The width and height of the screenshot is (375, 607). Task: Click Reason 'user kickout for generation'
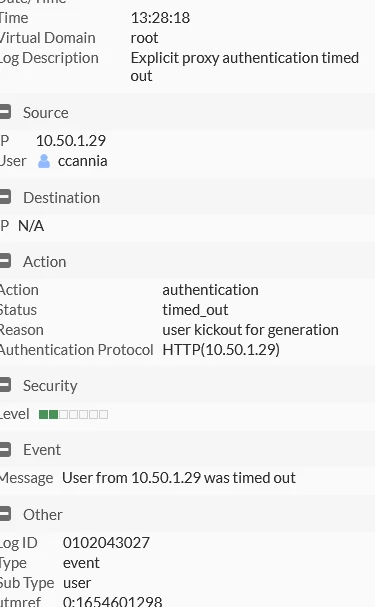pyautogui.click(x=250, y=330)
